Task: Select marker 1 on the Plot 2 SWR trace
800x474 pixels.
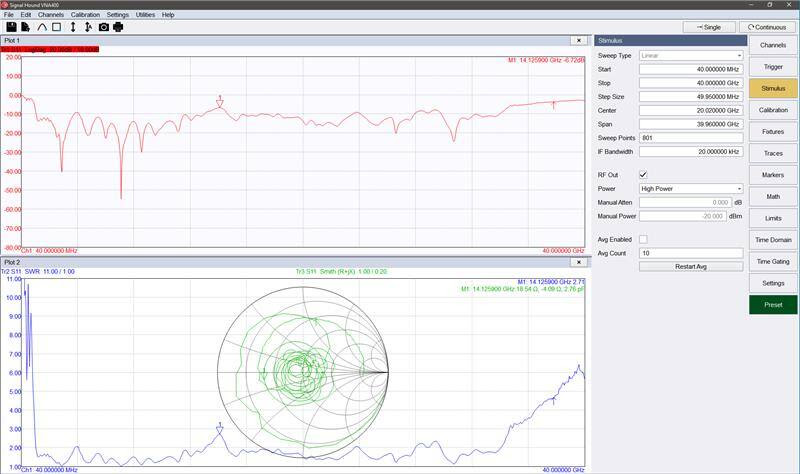Action: [x=220, y=429]
